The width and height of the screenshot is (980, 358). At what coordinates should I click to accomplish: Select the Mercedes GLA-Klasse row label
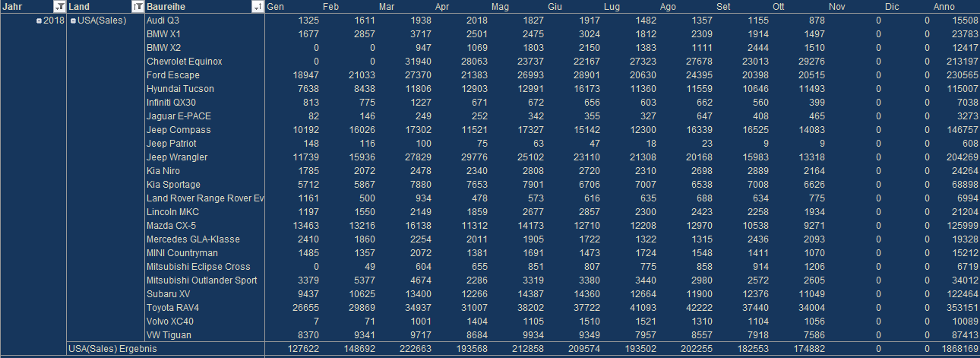tap(193, 239)
